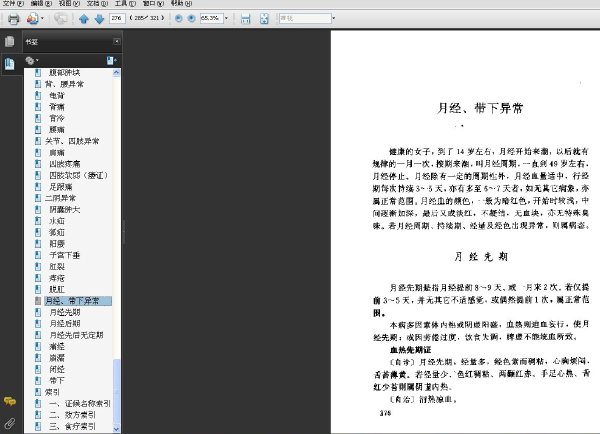Go to next page with down arrow
Image resolution: width=600 pixels, height=434 pixels.
(99, 19)
